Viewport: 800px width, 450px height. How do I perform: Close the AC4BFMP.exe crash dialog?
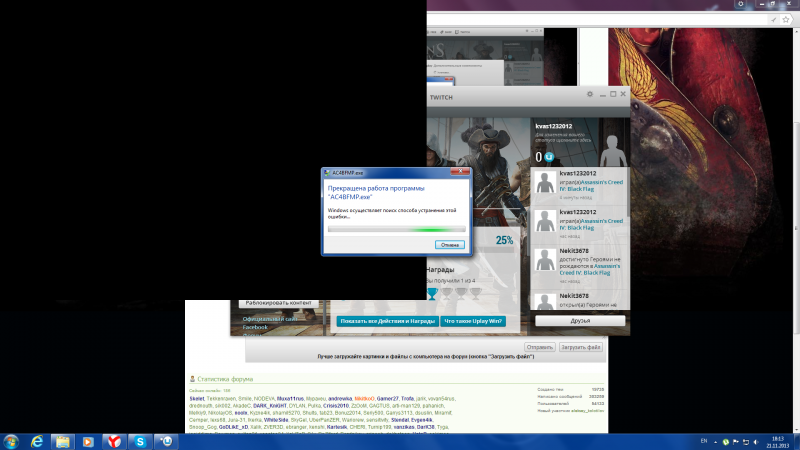(x=460, y=171)
